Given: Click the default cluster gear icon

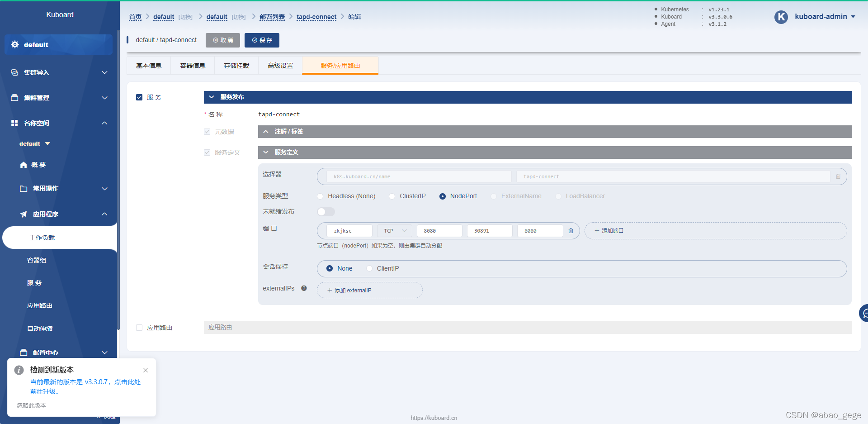Looking at the screenshot, I should (x=15, y=44).
